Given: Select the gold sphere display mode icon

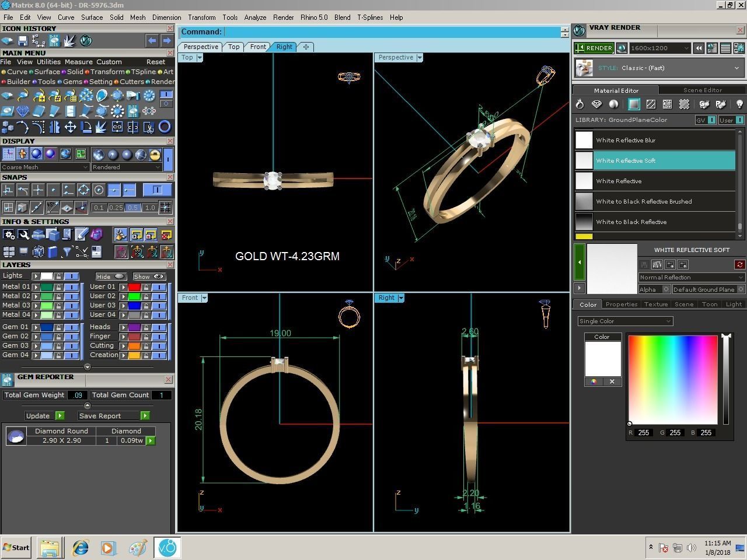Looking at the screenshot, I should (x=155, y=155).
